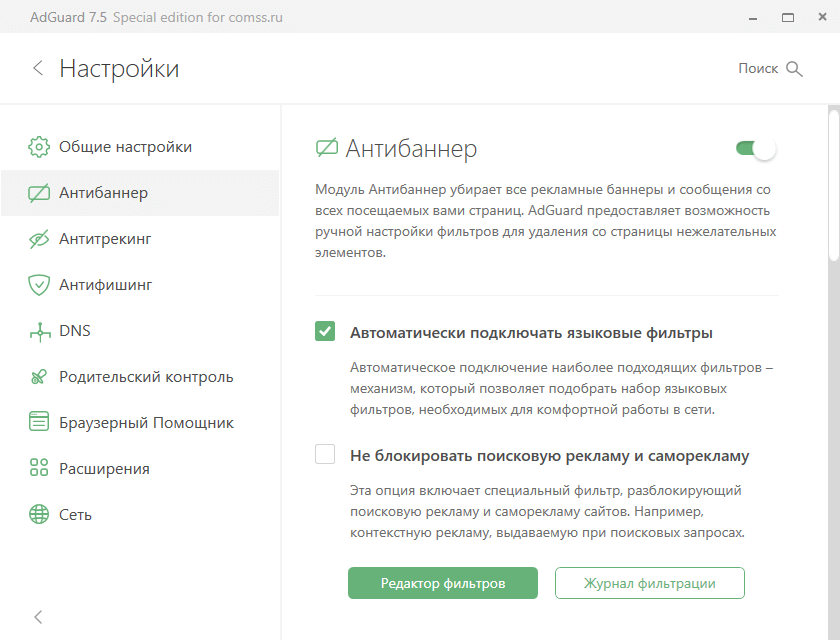Click the Поиск search label
Viewport: 840px width, 640px height.
point(758,69)
